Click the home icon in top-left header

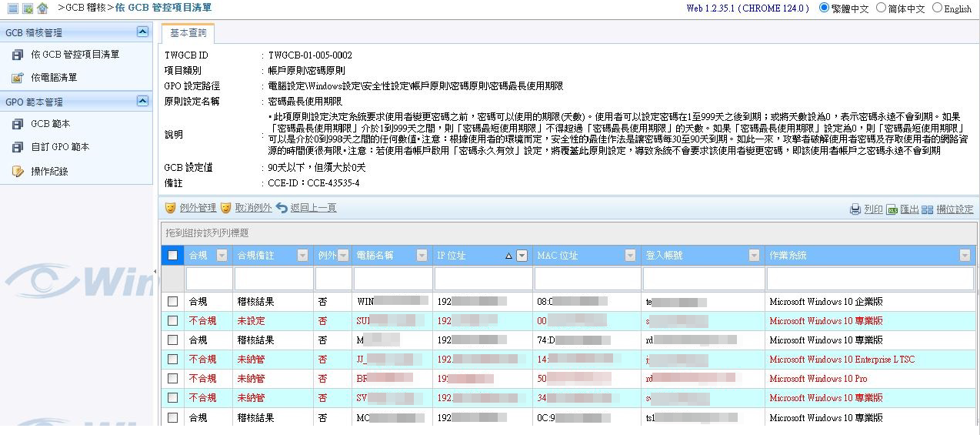pos(42,8)
